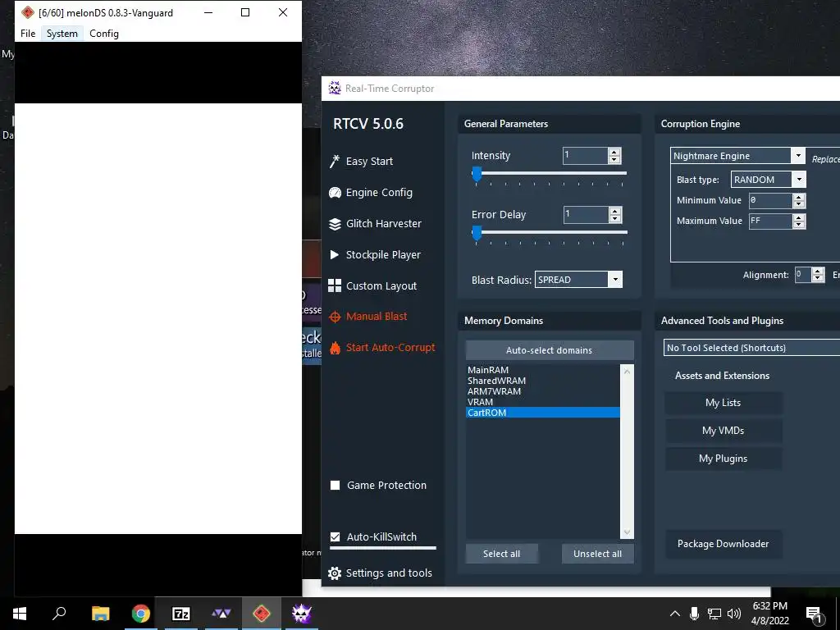Viewport: 840px width, 630px height.
Task: Switch to RTCV taskbar icon
Action: [302, 614]
